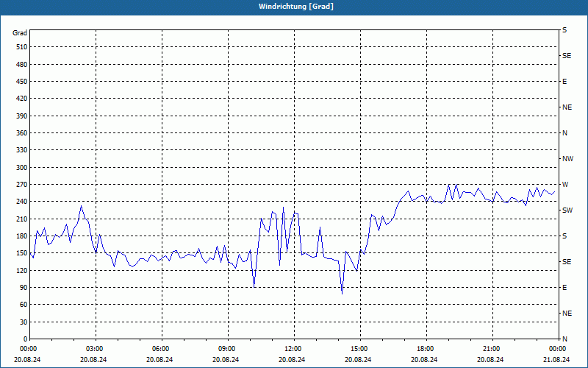
Task: Click the 21:00 time label
Action: tap(491, 349)
